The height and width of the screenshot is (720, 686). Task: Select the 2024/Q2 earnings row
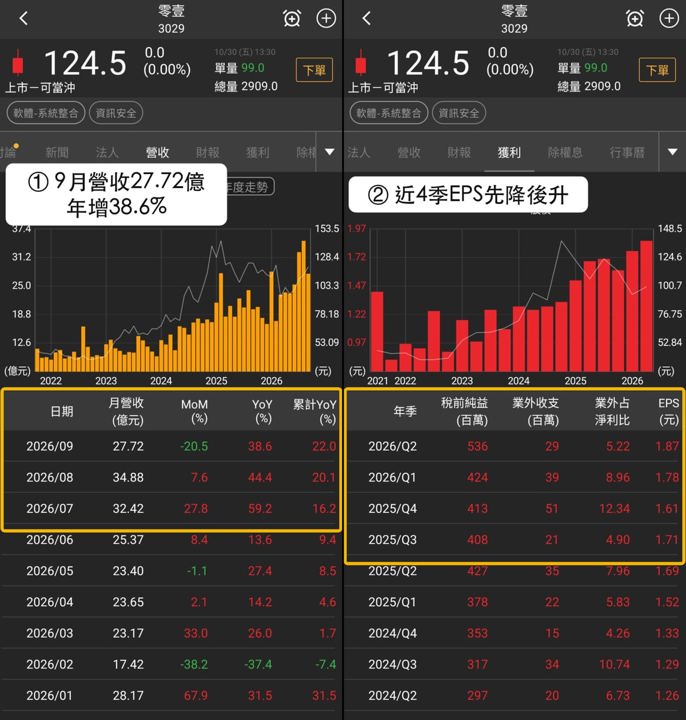click(x=515, y=696)
